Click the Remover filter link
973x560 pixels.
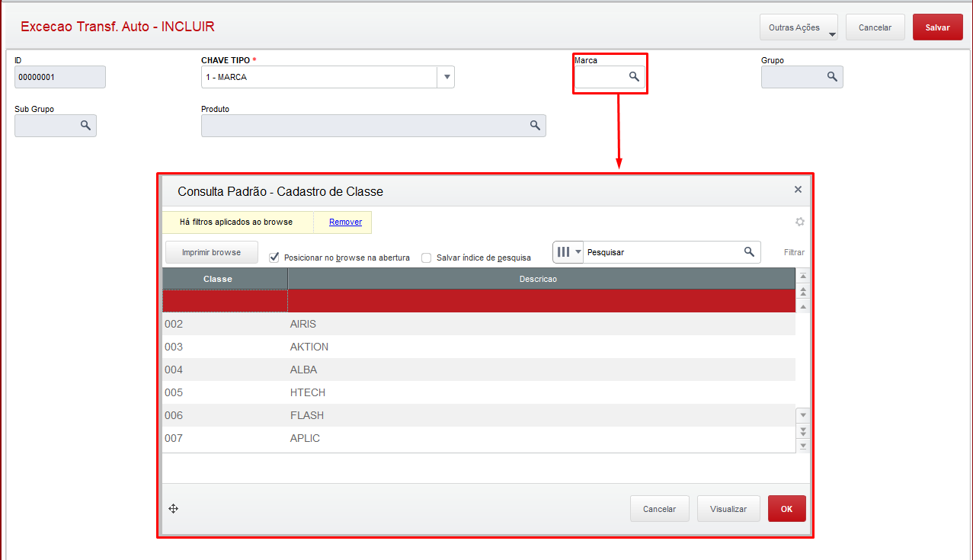(x=345, y=222)
